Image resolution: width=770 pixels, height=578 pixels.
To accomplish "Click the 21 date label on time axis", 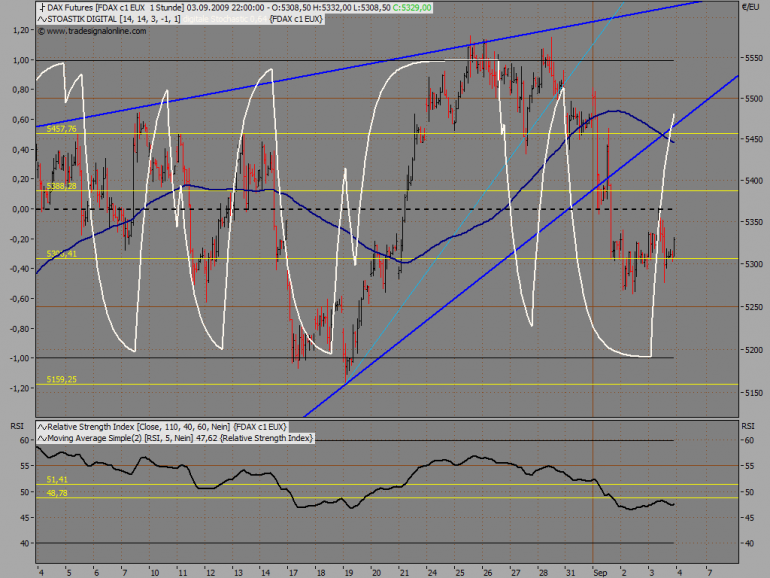I will coord(404,573).
